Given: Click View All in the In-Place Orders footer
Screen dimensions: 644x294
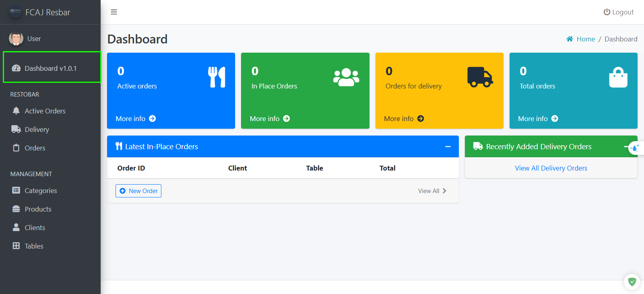Looking at the screenshot, I should (x=432, y=191).
